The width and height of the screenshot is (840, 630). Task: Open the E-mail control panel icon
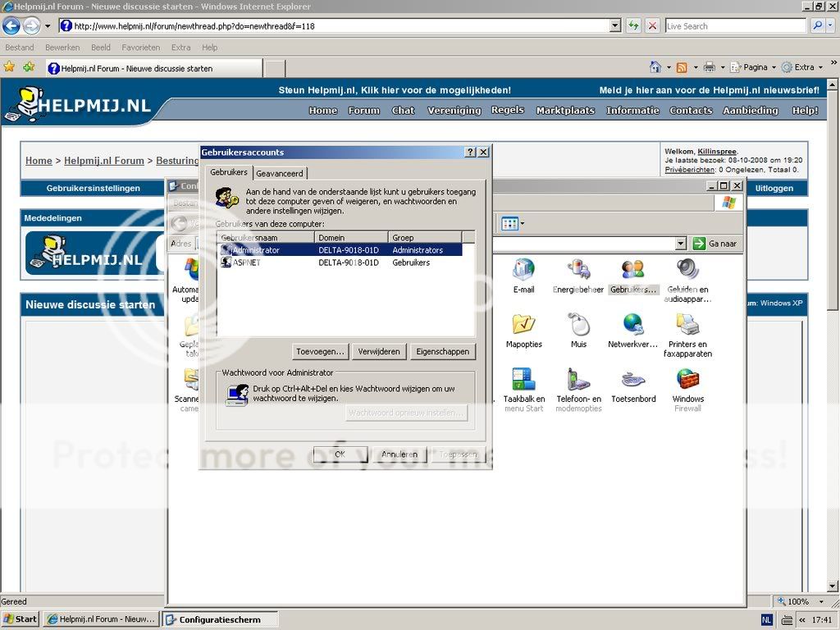[523, 276]
